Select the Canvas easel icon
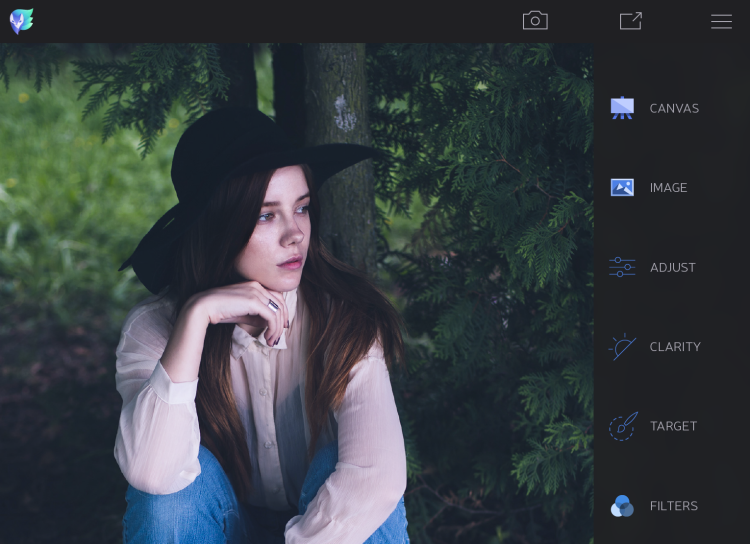This screenshot has width=750, height=544. coord(622,108)
